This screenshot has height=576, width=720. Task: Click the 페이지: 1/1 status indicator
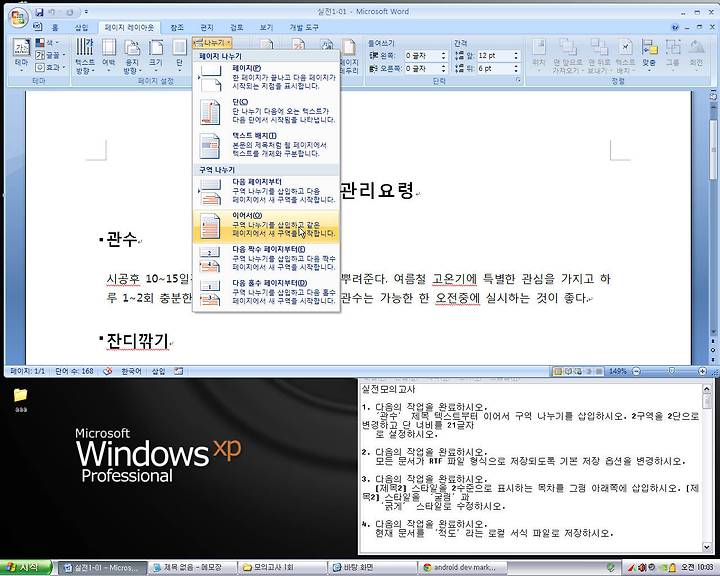tap(28, 371)
